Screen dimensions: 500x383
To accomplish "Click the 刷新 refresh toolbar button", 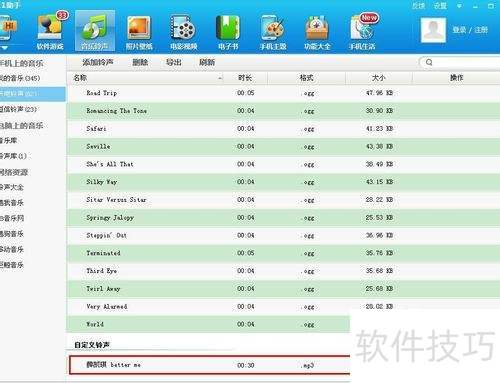I will click(207, 62).
